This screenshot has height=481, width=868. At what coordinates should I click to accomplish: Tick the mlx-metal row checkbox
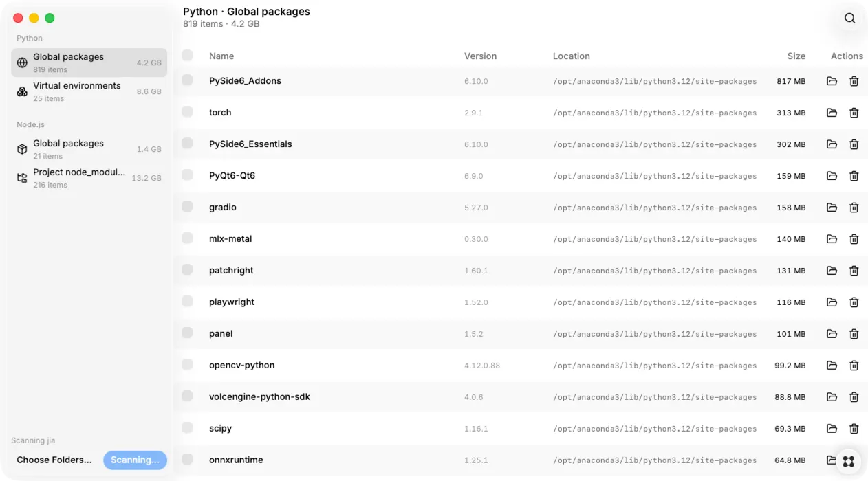[x=187, y=238]
